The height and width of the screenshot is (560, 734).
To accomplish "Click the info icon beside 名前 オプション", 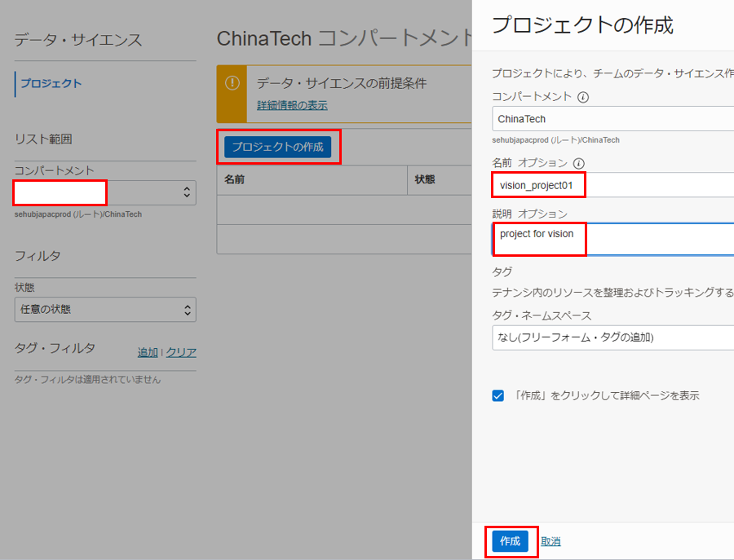I will (x=579, y=163).
